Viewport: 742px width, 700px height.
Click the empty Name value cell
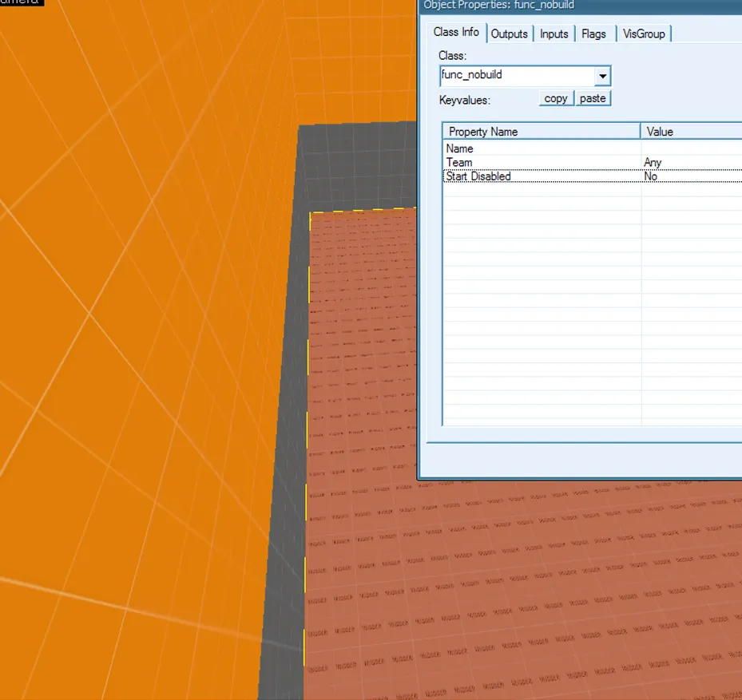(x=691, y=148)
